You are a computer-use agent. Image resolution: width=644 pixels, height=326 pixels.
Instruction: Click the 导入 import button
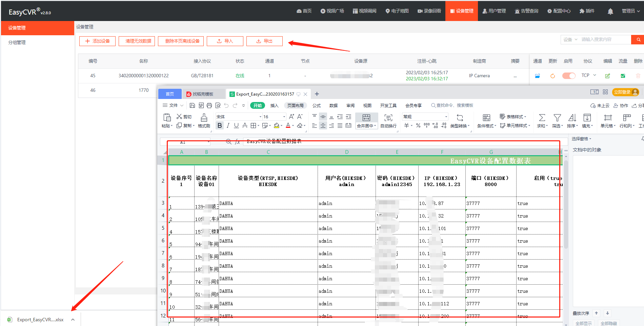225,41
